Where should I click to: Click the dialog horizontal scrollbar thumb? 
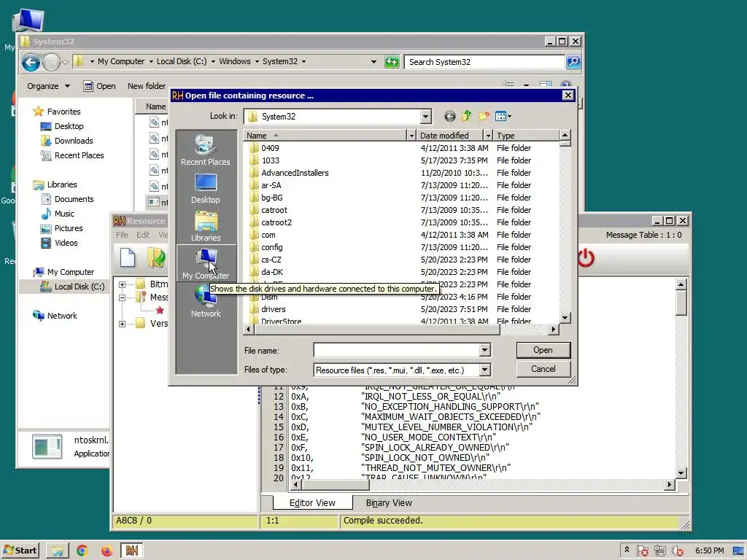tap(377, 329)
